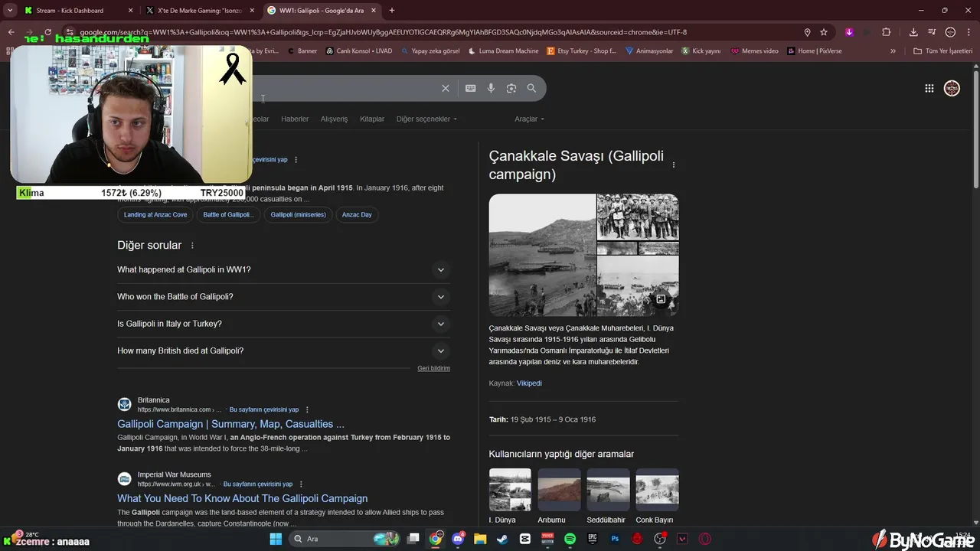Click the Gallipoli (miniseries) chip
This screenshot has width=980, height=551.
coord(298,215)
